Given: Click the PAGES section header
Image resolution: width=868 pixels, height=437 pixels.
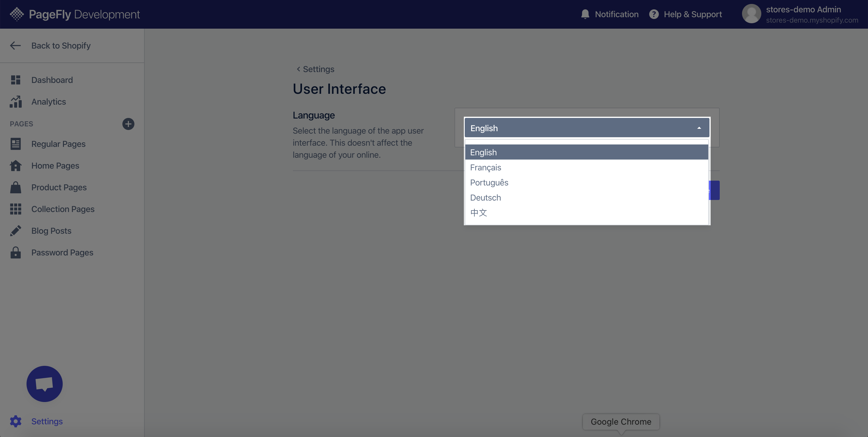Looking at the screenshot, I should (x=21, y=124).
